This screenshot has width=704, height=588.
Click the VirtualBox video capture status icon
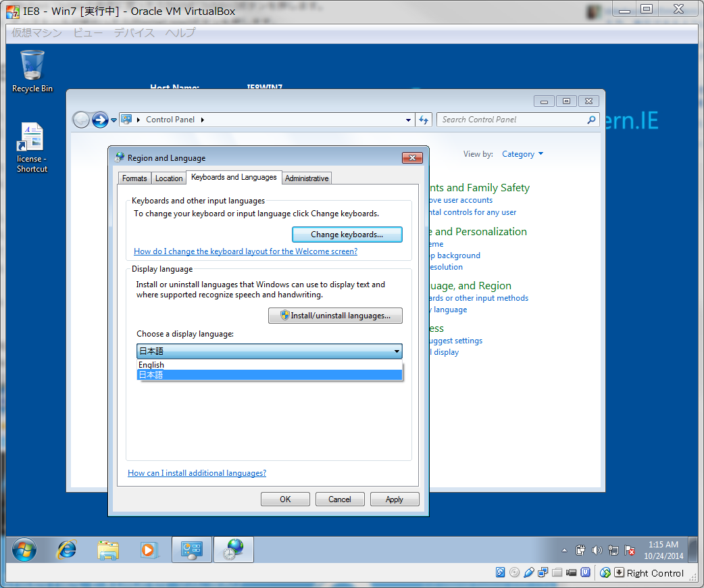pyautogui.click(x=571, y=572)
